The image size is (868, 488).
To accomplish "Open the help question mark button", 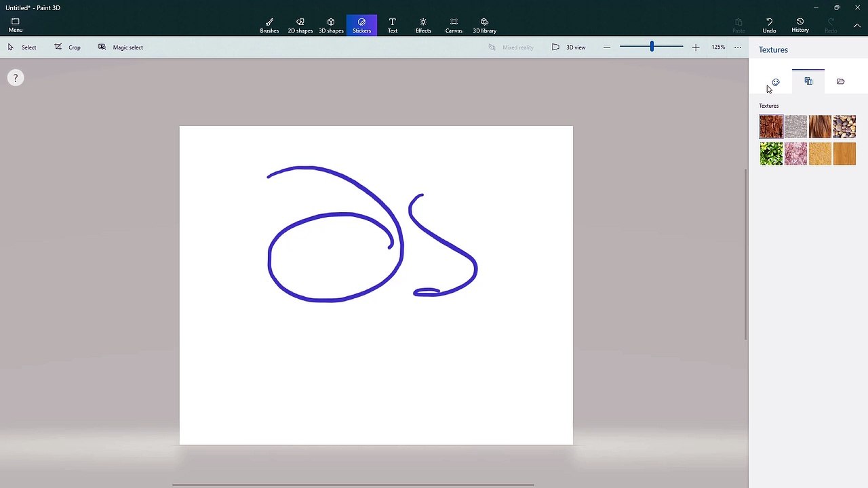I will (x=16, y=78).
